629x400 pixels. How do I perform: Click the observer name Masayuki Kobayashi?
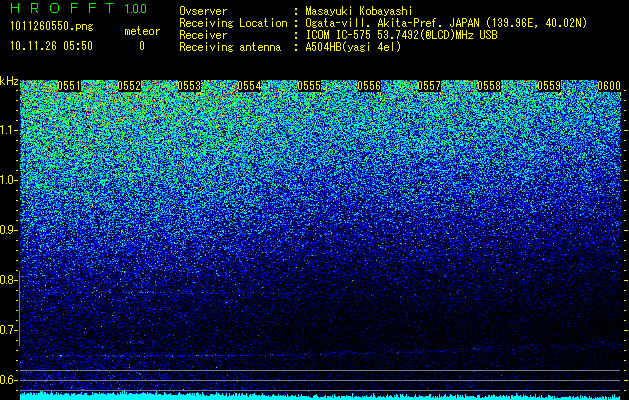[359, 11]
